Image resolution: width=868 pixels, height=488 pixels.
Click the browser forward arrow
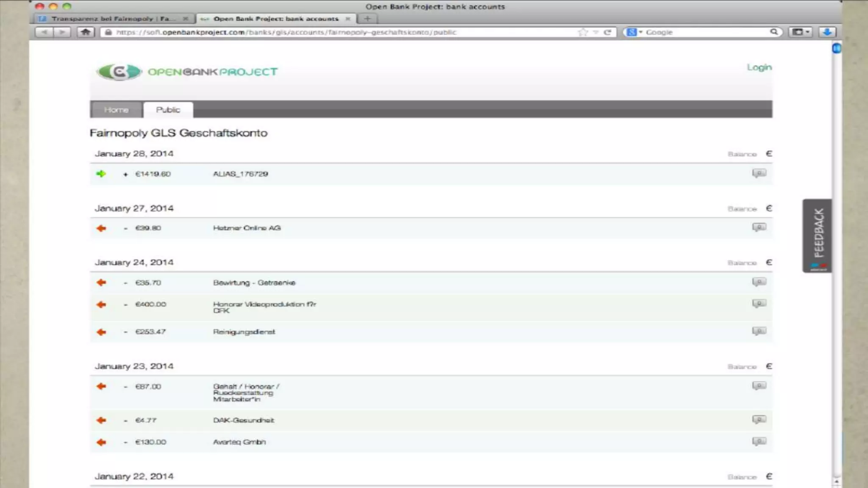62,32
